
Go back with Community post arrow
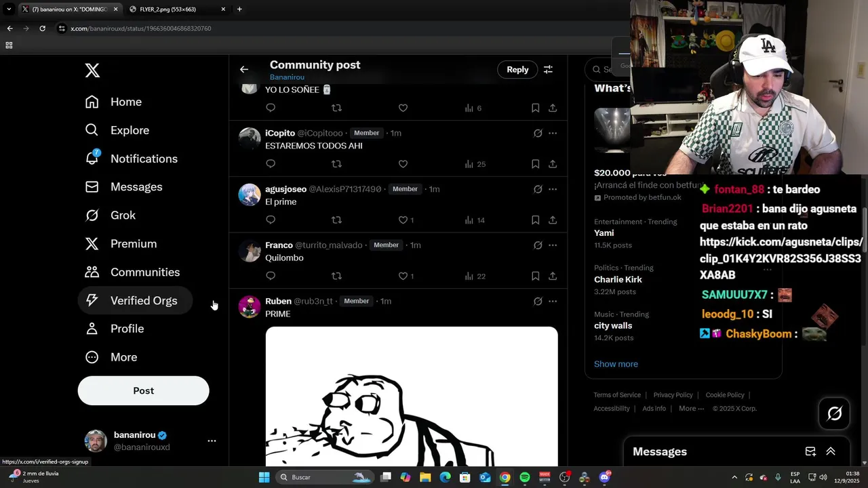click(x=244, y=69)
